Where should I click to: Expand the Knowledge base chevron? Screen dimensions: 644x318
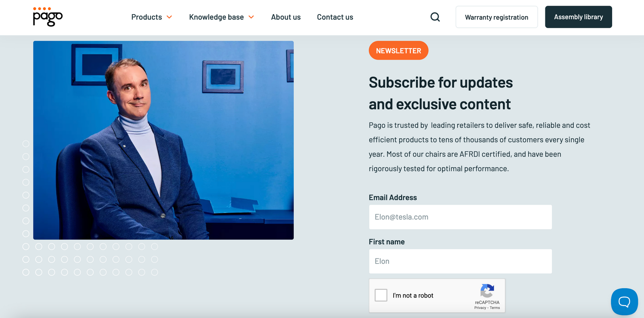[x=251, y=17]
